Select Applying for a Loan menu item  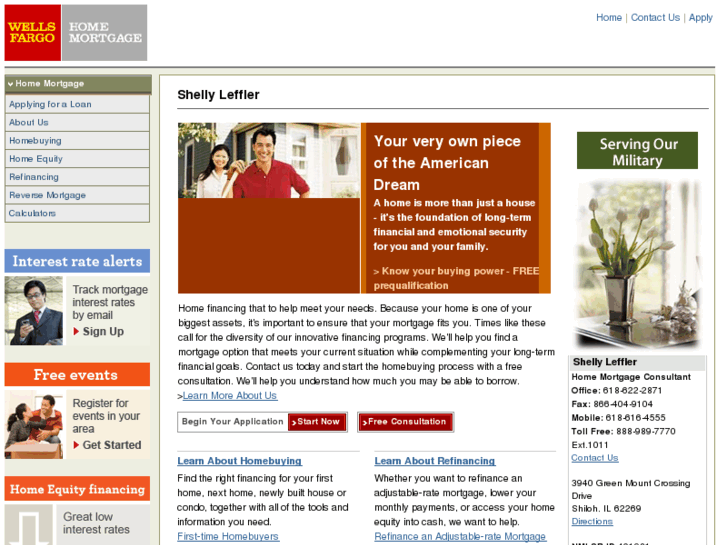(77, 104)
